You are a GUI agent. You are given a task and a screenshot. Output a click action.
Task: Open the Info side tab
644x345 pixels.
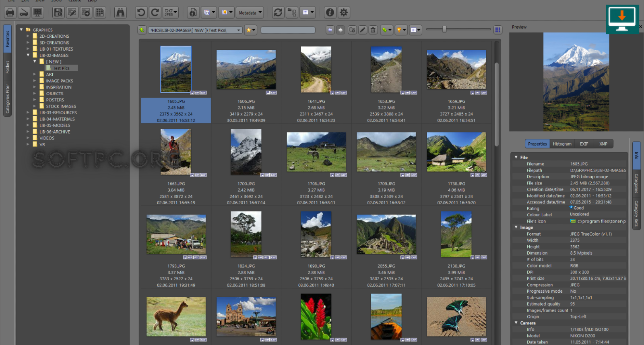coord(636,155)
